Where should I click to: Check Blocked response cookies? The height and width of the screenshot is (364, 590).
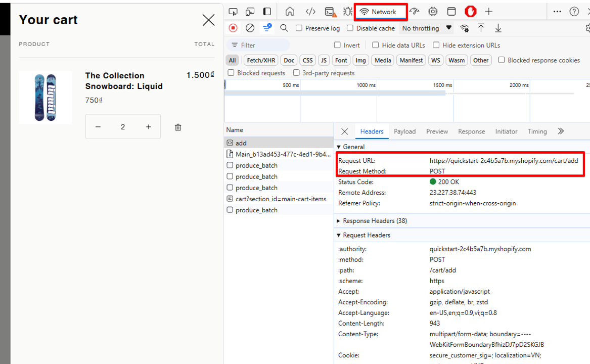point(502,60)
